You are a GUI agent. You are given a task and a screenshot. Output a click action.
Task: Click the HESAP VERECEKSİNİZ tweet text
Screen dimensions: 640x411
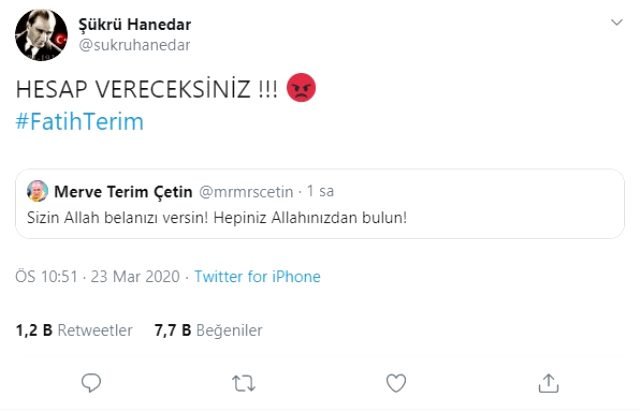[147, 89]
